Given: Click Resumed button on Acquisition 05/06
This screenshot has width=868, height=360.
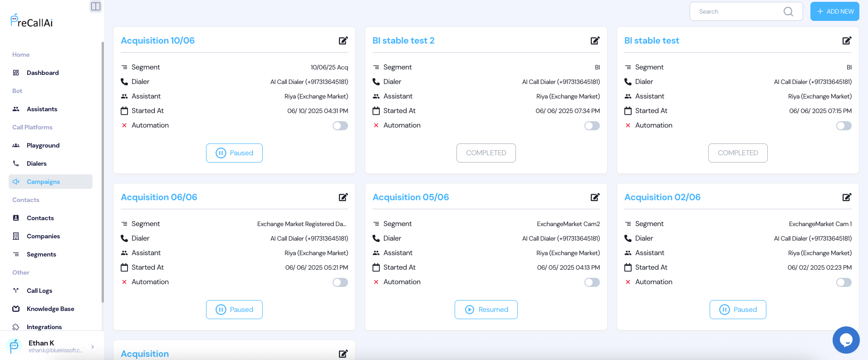Looking at the screenshot, I should tap(486, 310).
